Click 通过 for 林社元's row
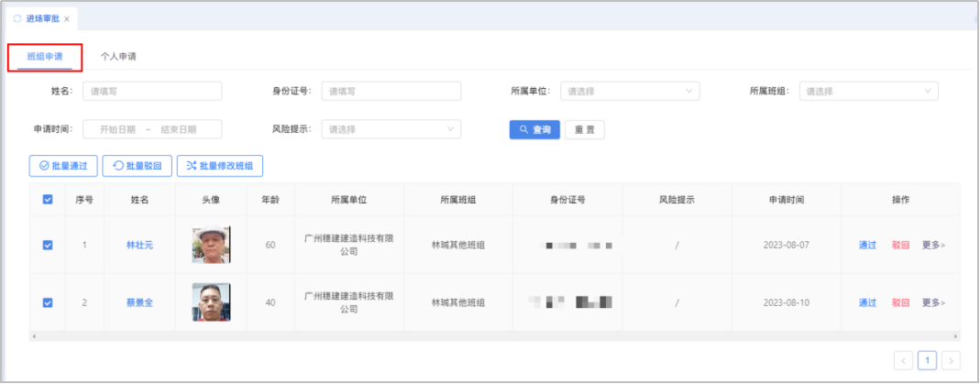Screen dimensions: 980x384 [x=867, y=245]
